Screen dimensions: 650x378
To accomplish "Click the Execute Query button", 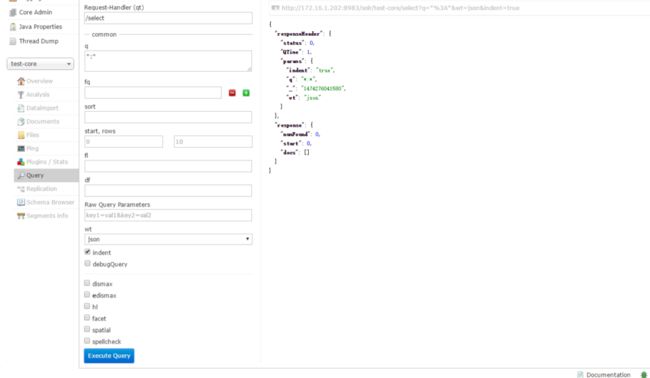I will [109, 356].
